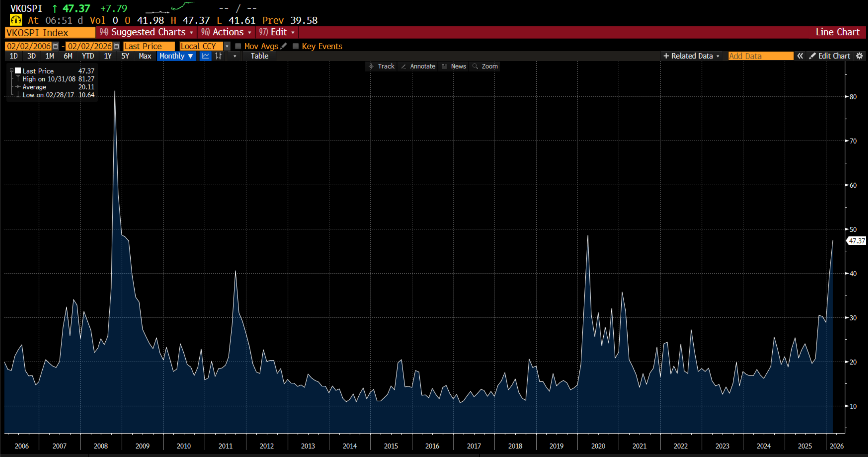Collapse the Last Price legend tree
This screenshot has width=868, height=457.
tap(11, 71)
